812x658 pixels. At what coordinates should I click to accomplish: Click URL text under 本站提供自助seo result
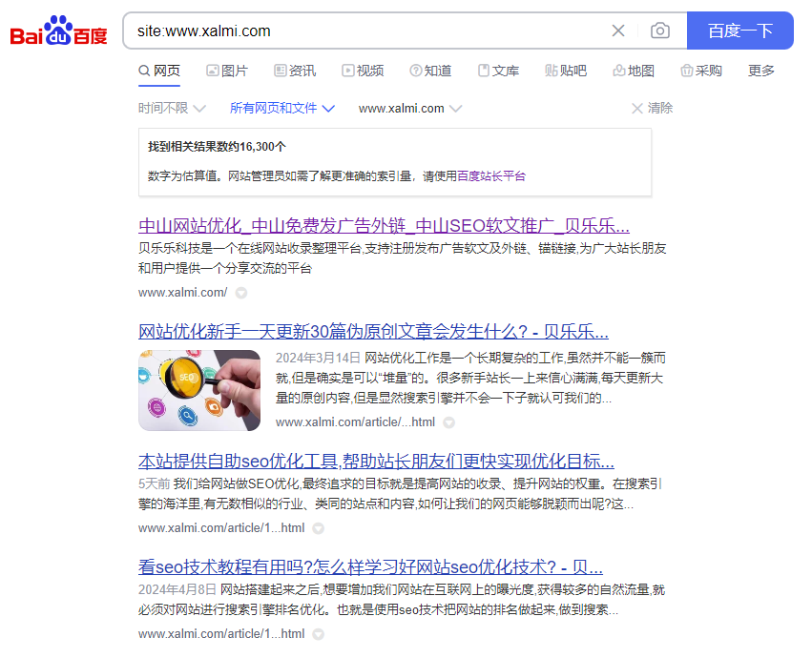[221, 528]
